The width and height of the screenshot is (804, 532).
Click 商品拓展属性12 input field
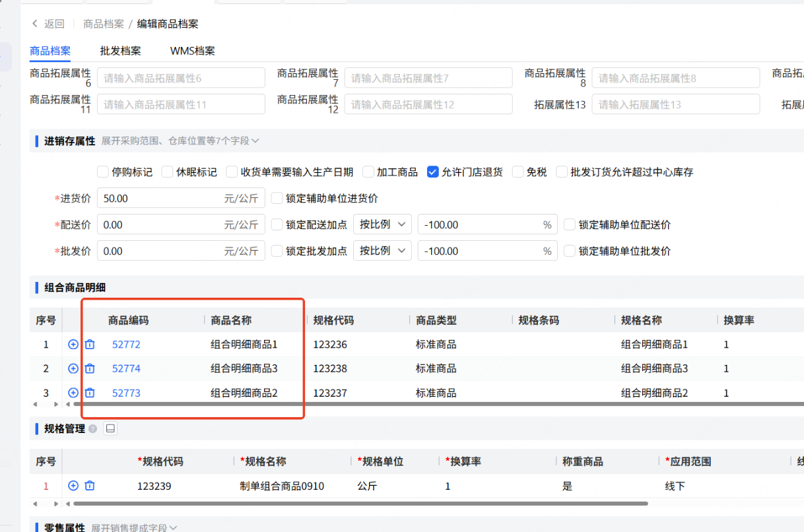pos(428,104)
